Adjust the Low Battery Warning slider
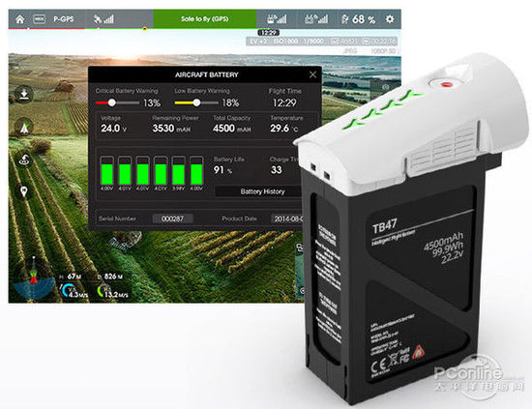Image resolution: width=532 pixels, height=409 pixels. 196,102
